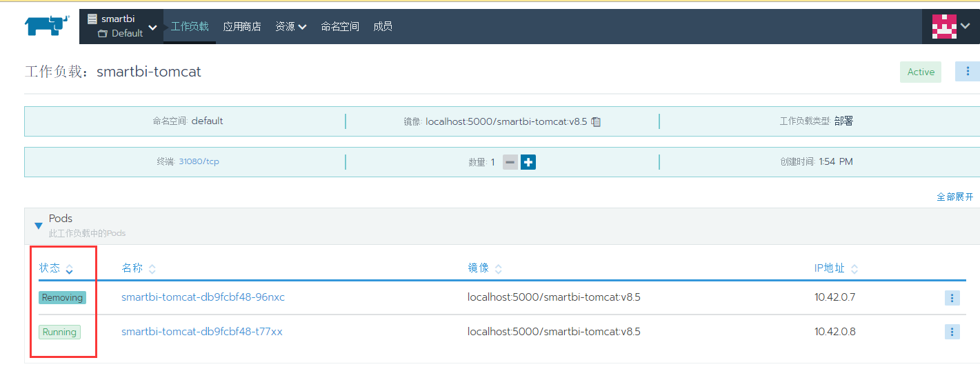Click the workload title smartbi-tomcat
980x369 pixels.
(149, 72)
